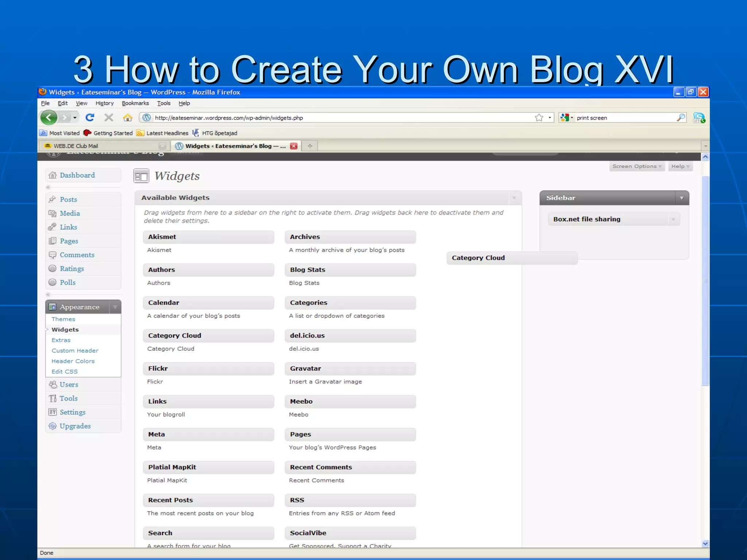This screenshot has height=560, width=747.
Task: Open the Screen Options dropdown
Action: [x=637, y=166]
